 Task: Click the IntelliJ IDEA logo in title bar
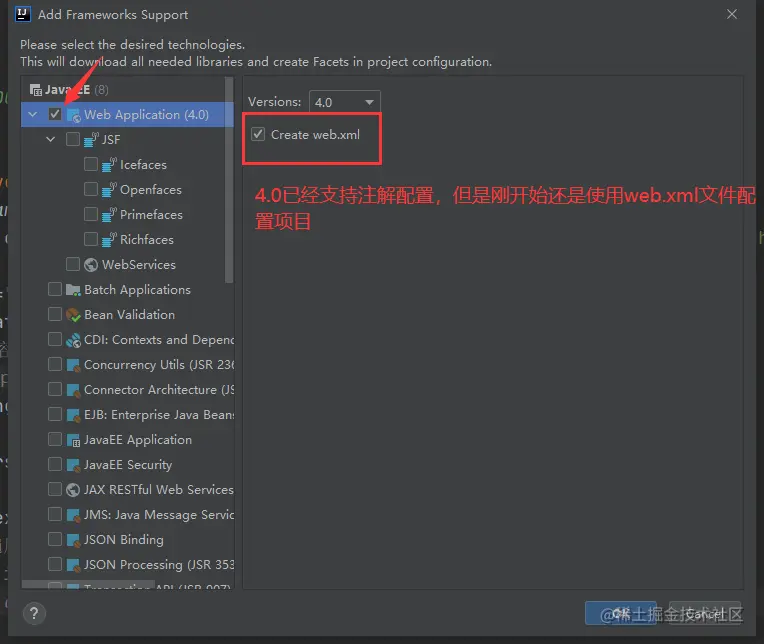pyautogui.click(x=22, y=14)
